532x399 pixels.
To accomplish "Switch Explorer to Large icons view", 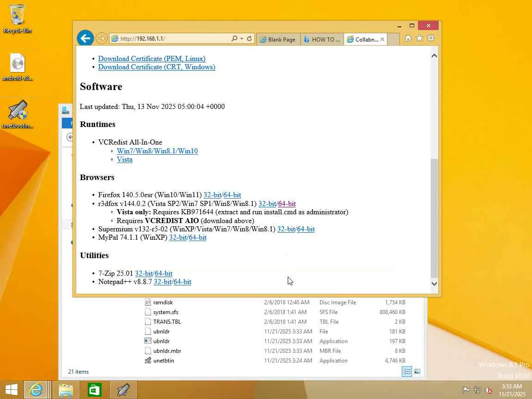I will click(x=417, y=371).
